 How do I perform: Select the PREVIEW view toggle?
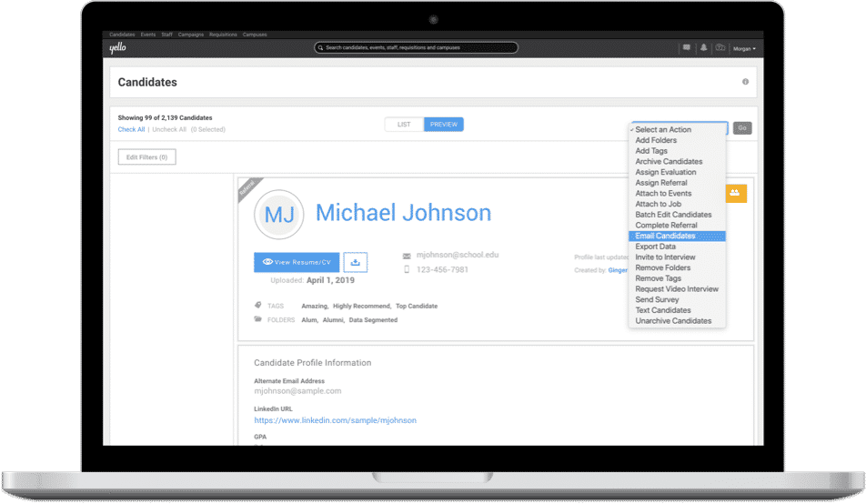444,125
